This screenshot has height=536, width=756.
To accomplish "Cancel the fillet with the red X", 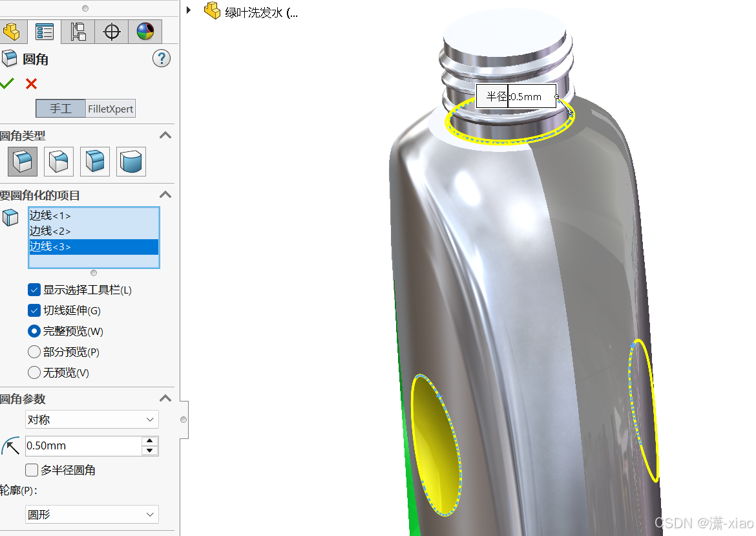I will (32, 84).
